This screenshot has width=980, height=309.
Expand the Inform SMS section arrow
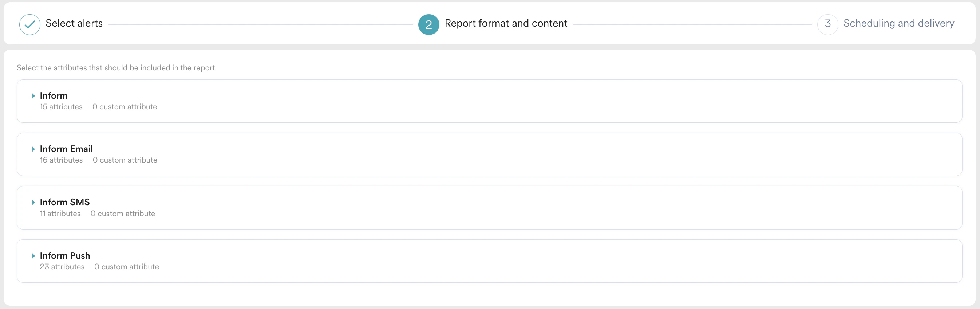point(33,202)
